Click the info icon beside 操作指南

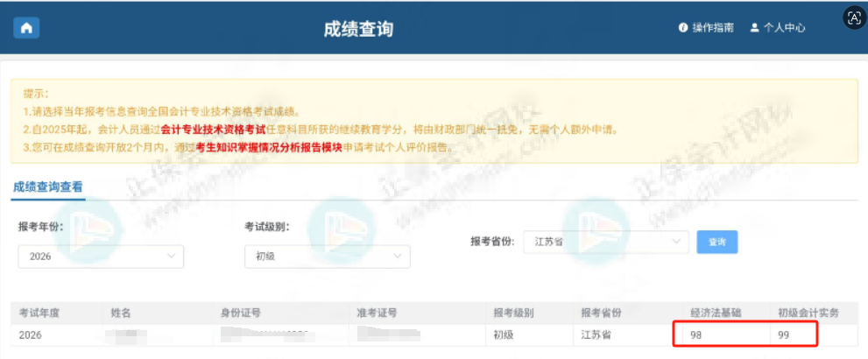coord(683,28)
